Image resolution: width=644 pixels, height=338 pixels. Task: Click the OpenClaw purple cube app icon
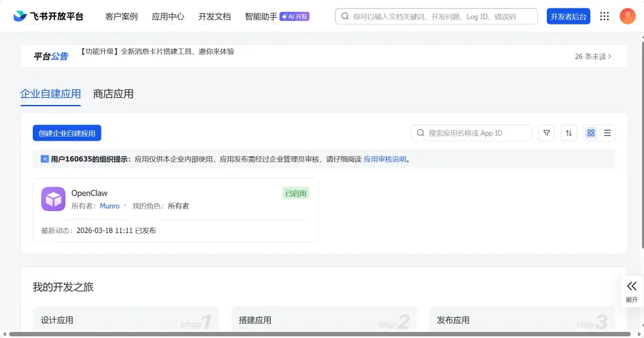(53, 199)
